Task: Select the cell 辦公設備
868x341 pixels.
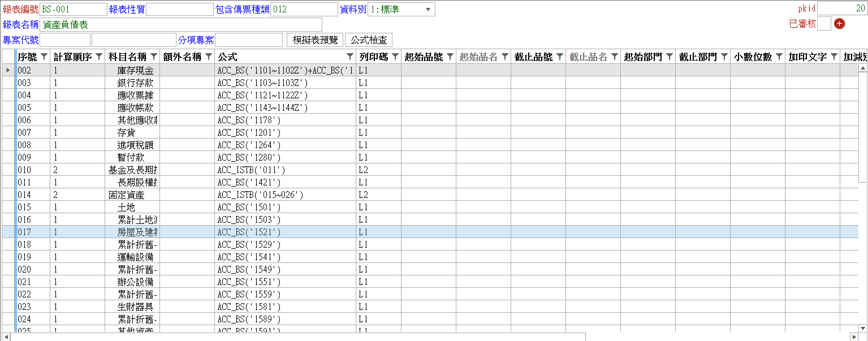Action: (133, 282)
